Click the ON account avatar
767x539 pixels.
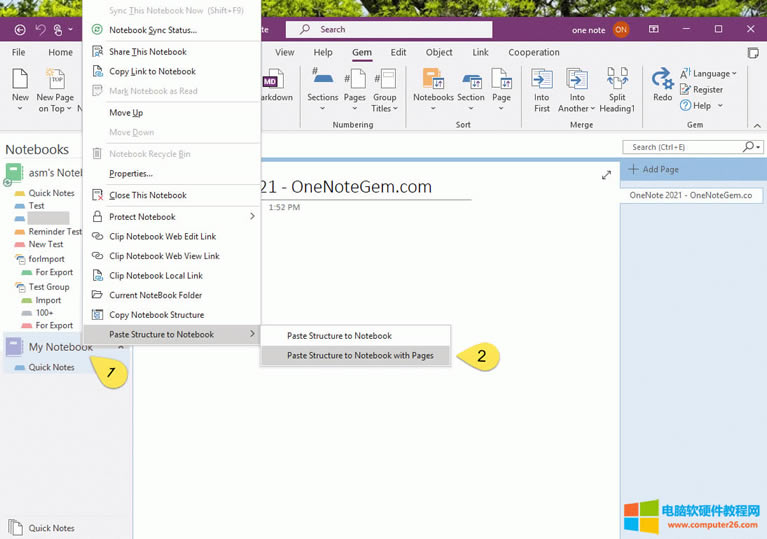621,30
